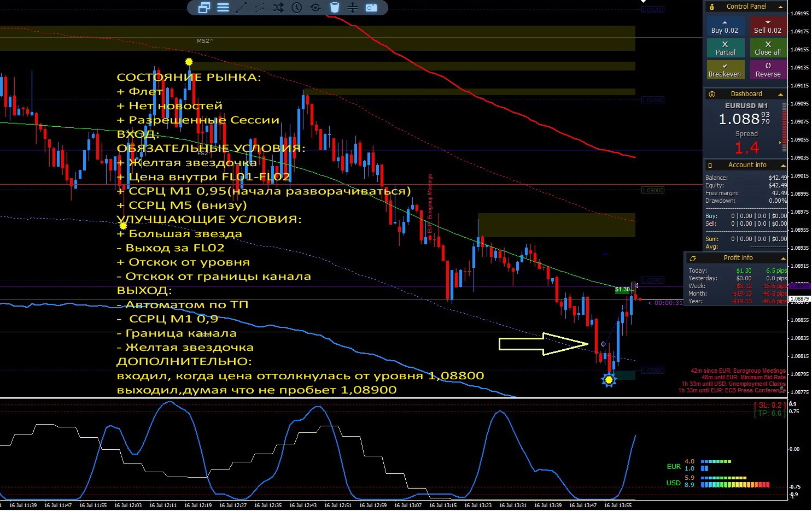Click the Today profit $1.30 value
This screenshot has width=812, height=511.
(x=744, y=271)
